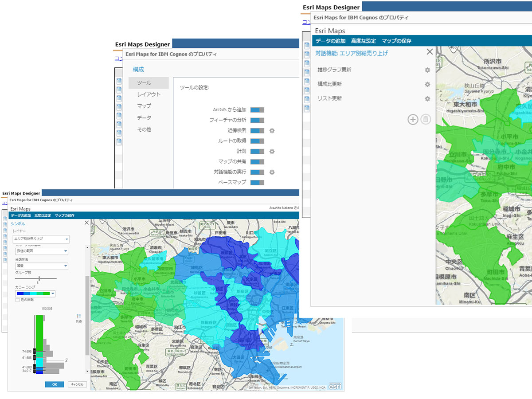
Task: Toggle the フィーチャの分析 switch
Action: [257, 120]
